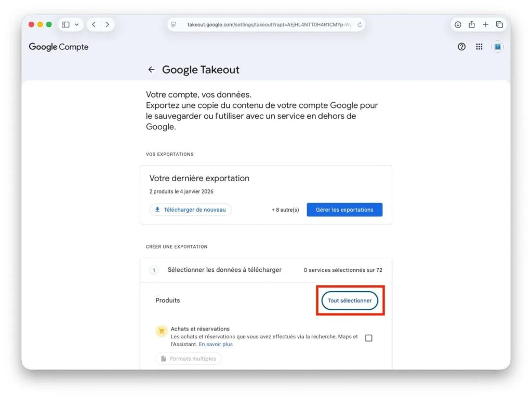Open the Google apps grid launcher
The image size is (532, 398).
[x=479, y=47]
